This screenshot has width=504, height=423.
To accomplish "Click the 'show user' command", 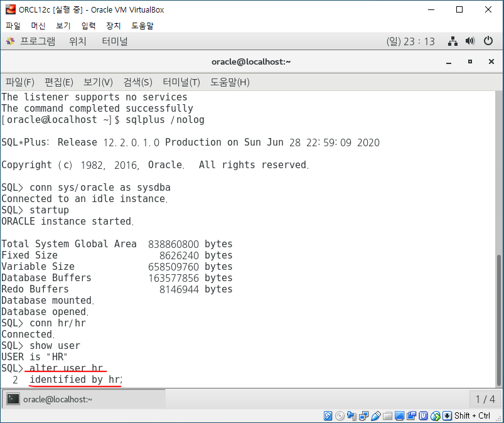I will [x=55, y=346].
